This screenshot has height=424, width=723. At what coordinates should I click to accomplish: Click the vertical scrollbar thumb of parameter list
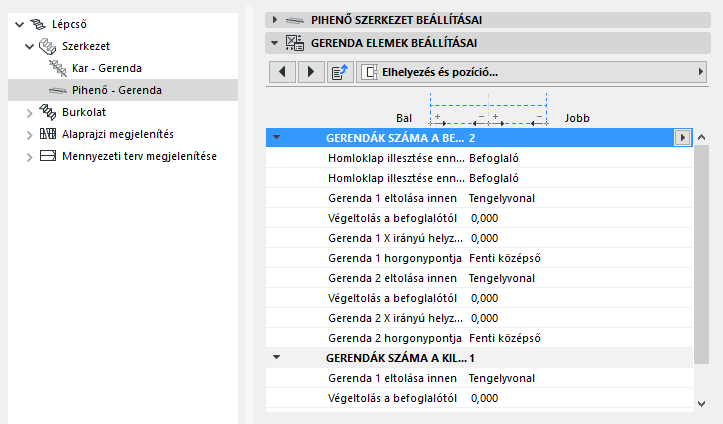tap(701, 255)
